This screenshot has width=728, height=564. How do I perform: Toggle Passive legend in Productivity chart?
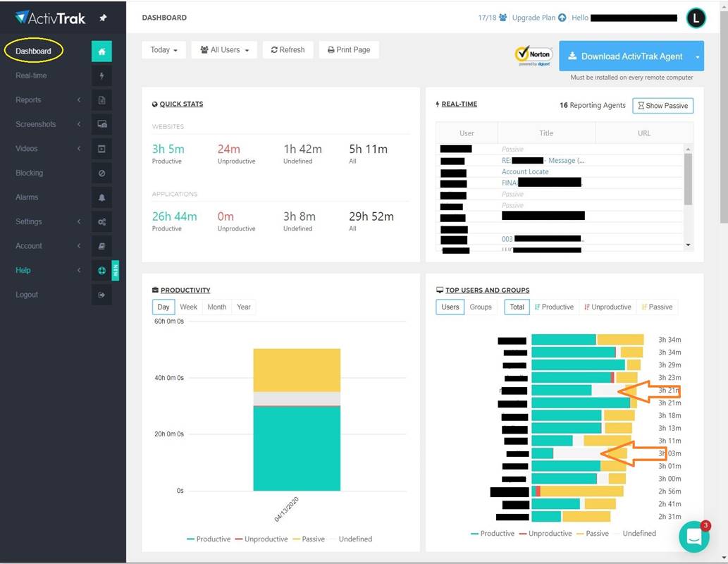[x=309, y=539]
